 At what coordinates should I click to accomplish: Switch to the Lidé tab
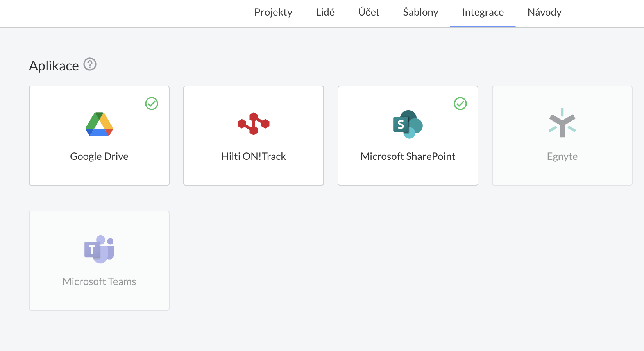click(x=325, y=13)
